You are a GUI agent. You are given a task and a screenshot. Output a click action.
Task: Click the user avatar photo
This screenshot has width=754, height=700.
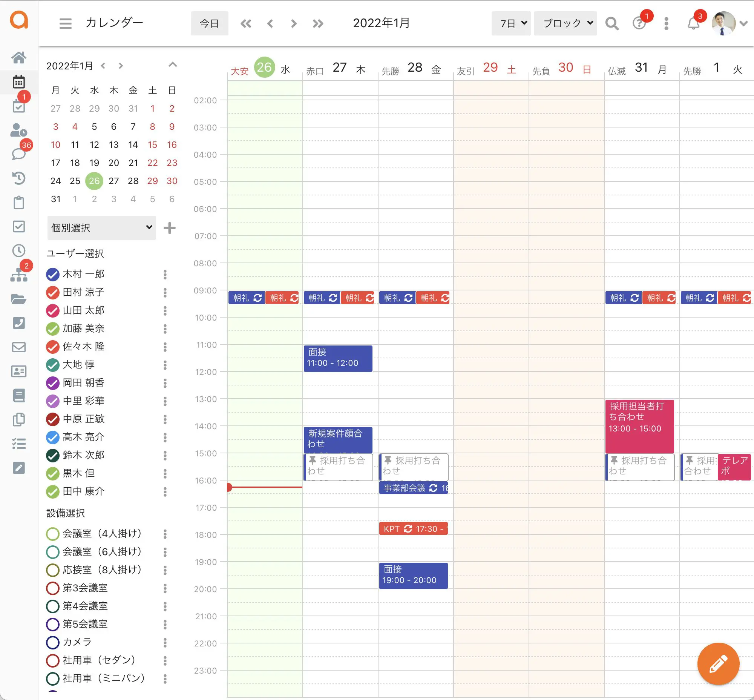(x=723, y=23)
